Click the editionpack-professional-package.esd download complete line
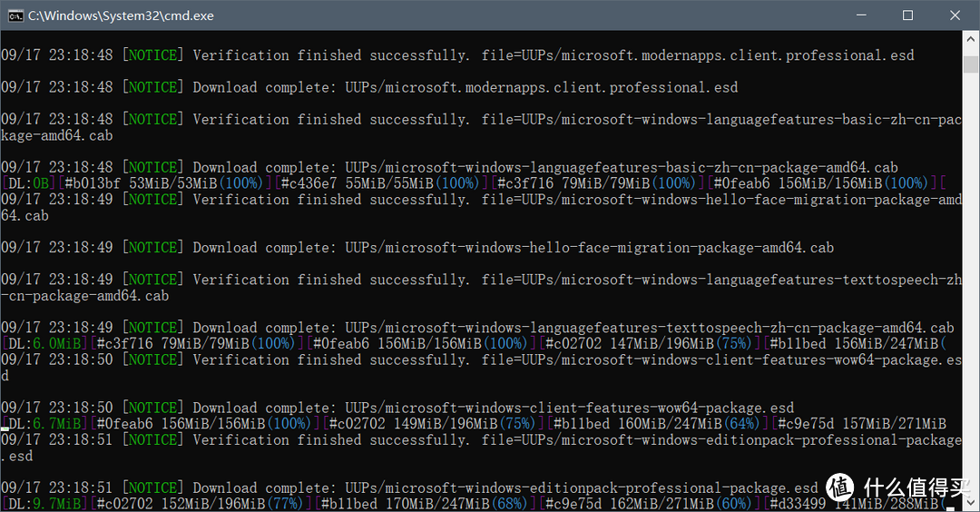980x512 pixels. pyautogui.click(x=505, y=487)
